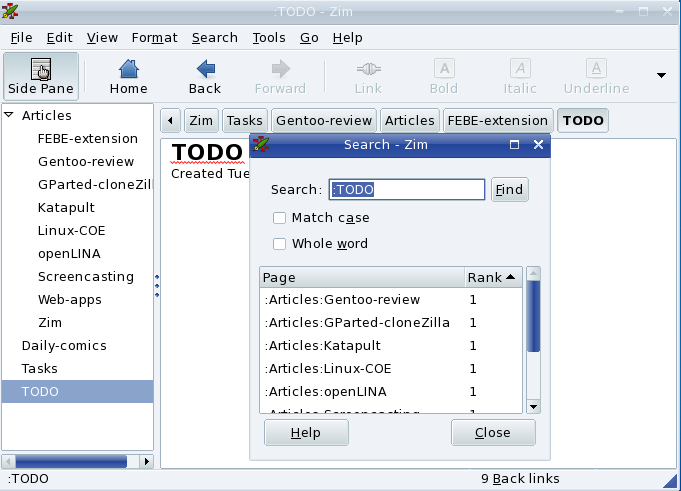The width and height of the screenshot is (681, 491).
Task: Enable the Match case checkbox
Action: pos(279,217)
